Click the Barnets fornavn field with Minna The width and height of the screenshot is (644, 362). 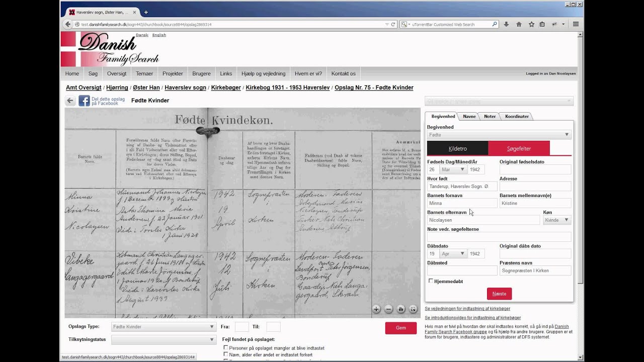(462, 203)
